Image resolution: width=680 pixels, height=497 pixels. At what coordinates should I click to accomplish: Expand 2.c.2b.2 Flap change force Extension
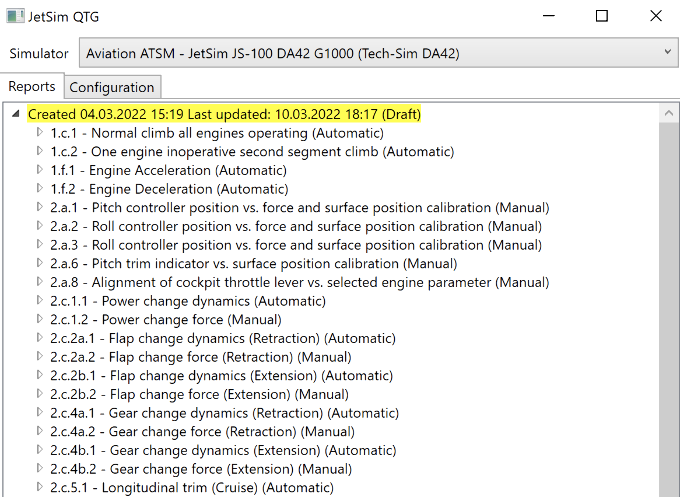[39, 393]
